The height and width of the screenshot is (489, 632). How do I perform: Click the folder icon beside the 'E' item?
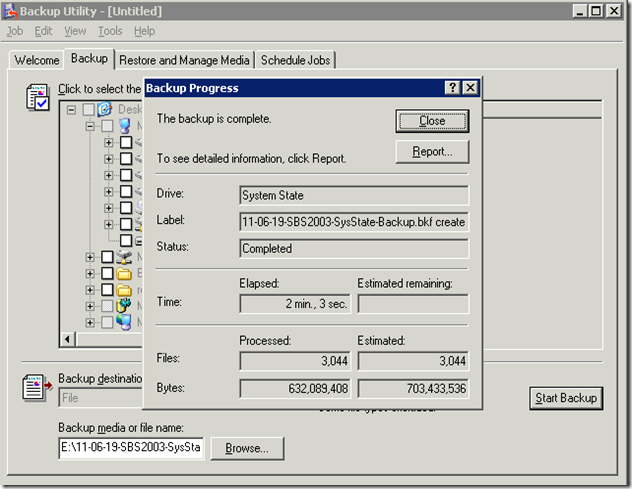[124, 273]
